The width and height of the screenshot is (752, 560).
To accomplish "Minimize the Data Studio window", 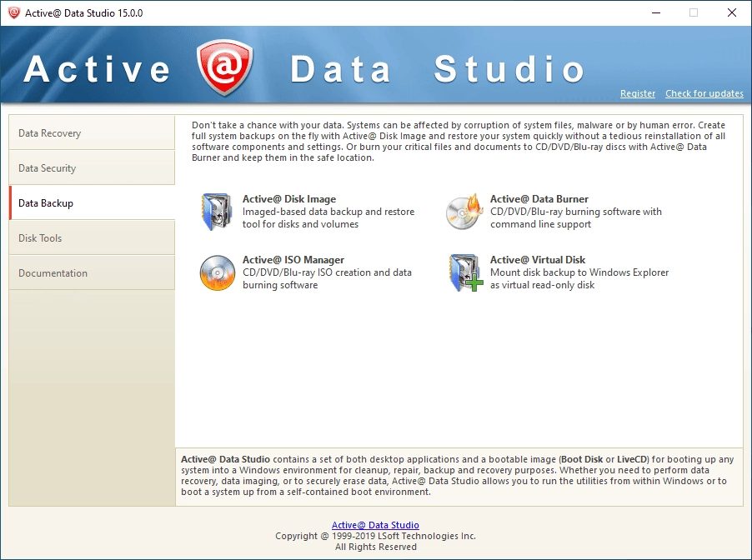I will (656, 13).
